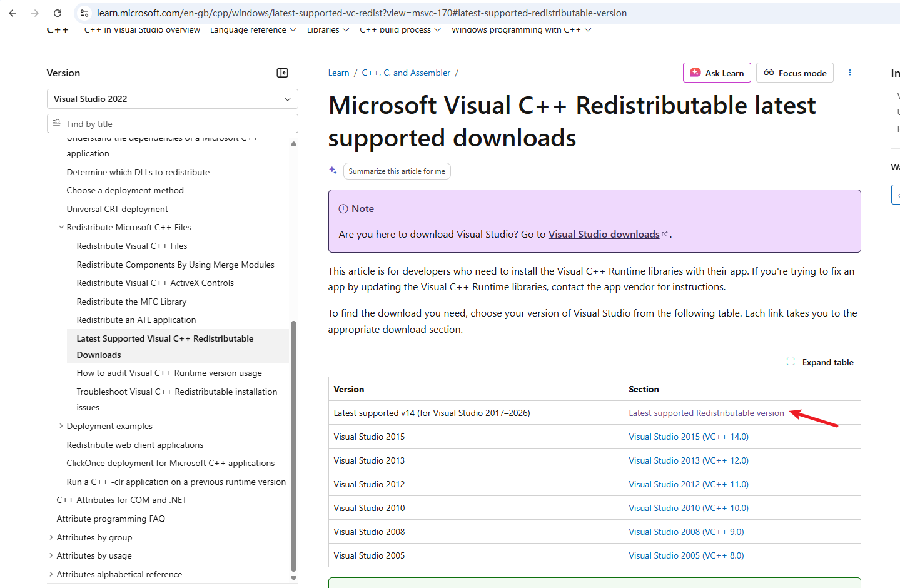The image size is (900, 588).
Task: Select Redistribute the MFC Library
Action: tap(131, 302)
